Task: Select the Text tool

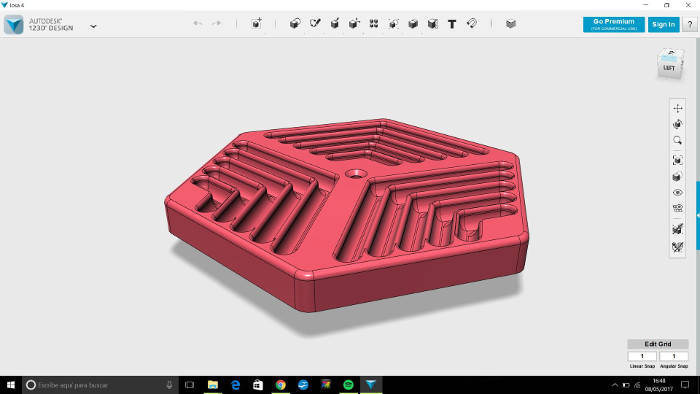Action: (x=452, y=24)
